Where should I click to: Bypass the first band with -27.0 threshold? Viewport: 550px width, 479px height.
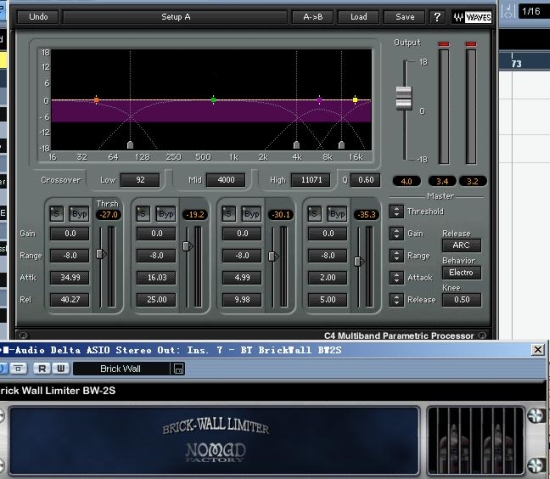pos(79,214)
